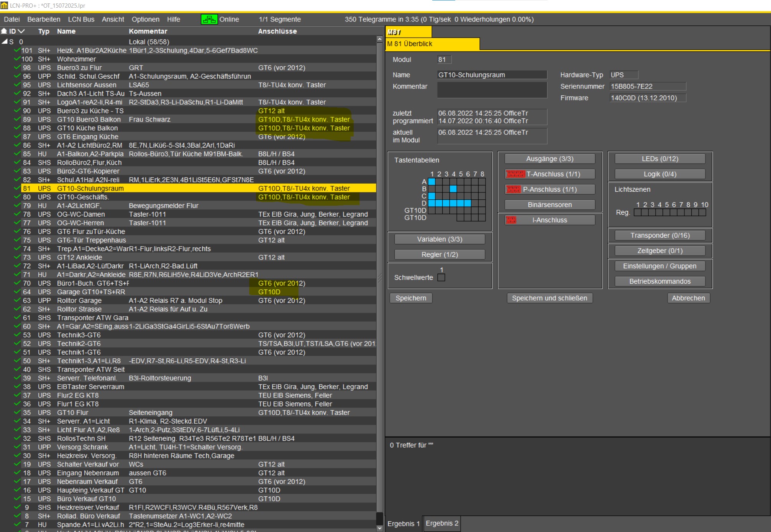
Task: Toggle Schwellwerte box 1
Action: point(441,277)
